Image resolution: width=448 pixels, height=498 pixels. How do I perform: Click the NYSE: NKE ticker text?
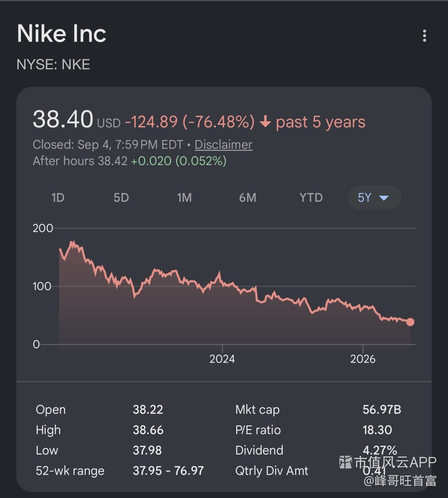pos(53,65)
